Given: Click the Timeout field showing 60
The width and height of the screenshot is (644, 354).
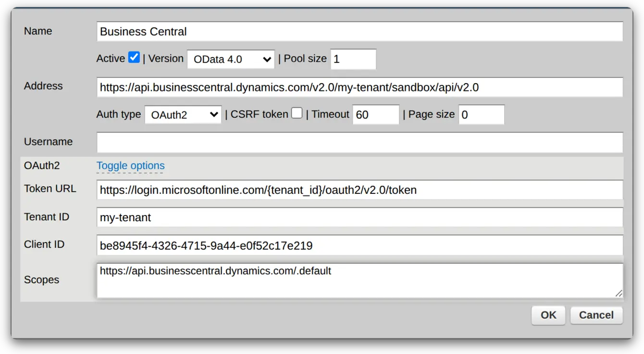Looking at the screenshot, I should coord(376,115).
